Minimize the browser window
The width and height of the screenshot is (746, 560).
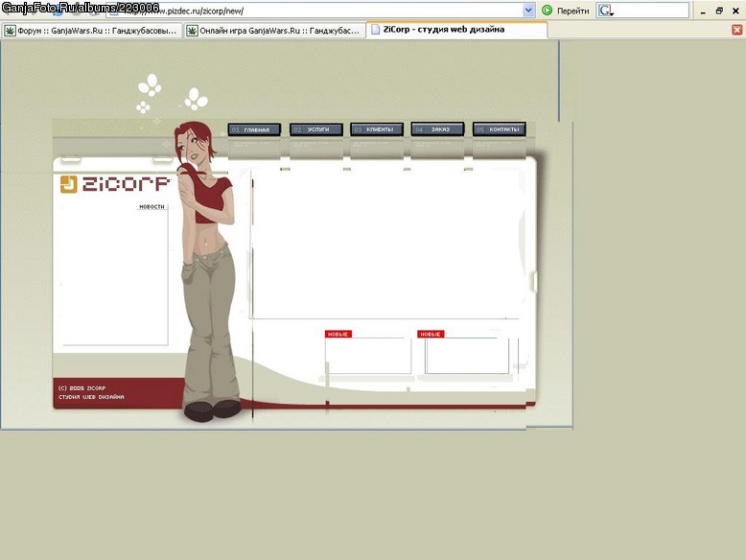pyautogui.click(x=703, y=11)
